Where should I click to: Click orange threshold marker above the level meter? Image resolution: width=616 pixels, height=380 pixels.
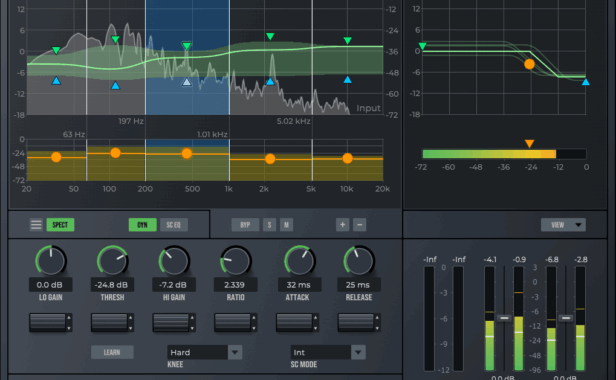coord(529,144)
